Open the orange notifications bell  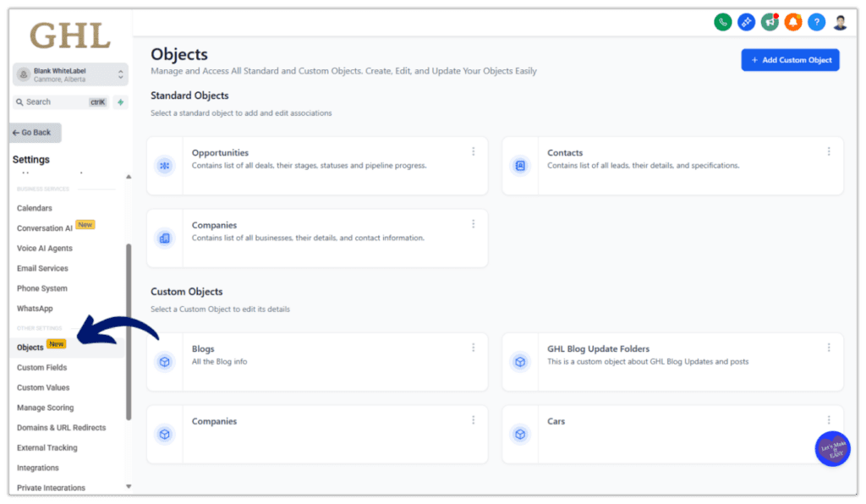[792, 23]
